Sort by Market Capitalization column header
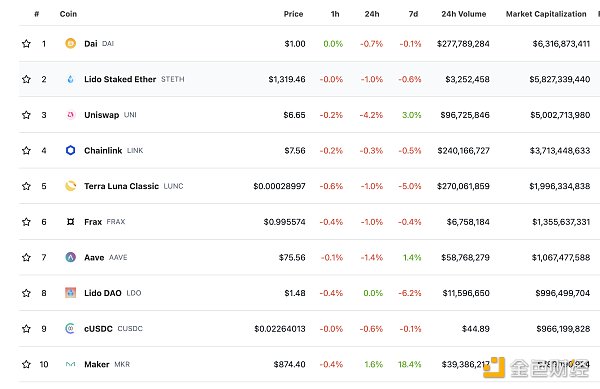Screen dimensions: 600x389 coord(546,14)
